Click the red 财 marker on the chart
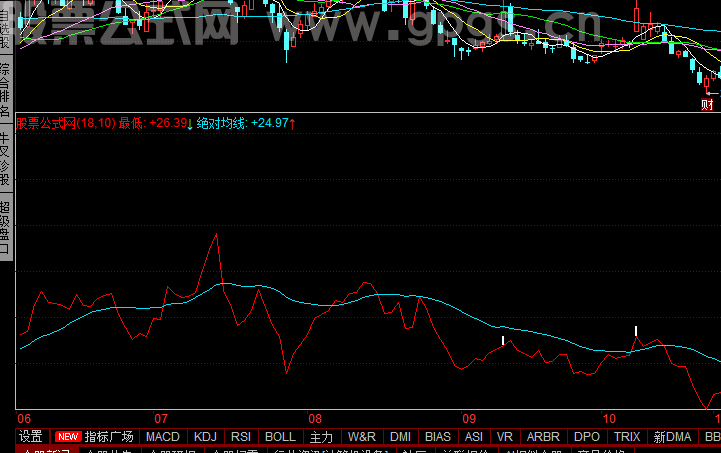721x453 pixels. pos(707,105)
